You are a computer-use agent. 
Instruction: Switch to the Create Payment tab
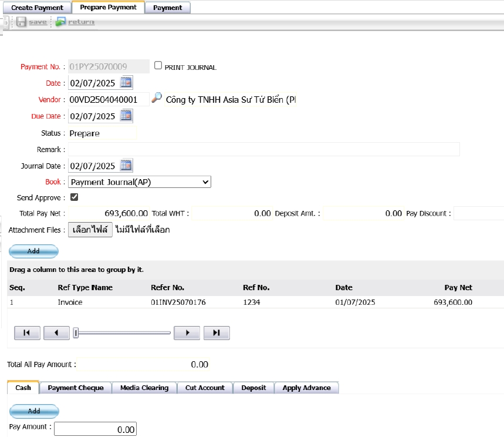tap(38, 8)
